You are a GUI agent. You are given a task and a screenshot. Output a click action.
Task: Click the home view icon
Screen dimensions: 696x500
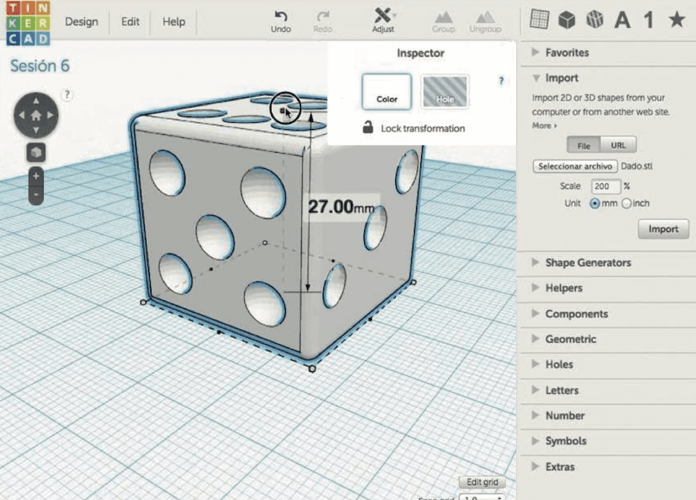(x=36, y=115)
